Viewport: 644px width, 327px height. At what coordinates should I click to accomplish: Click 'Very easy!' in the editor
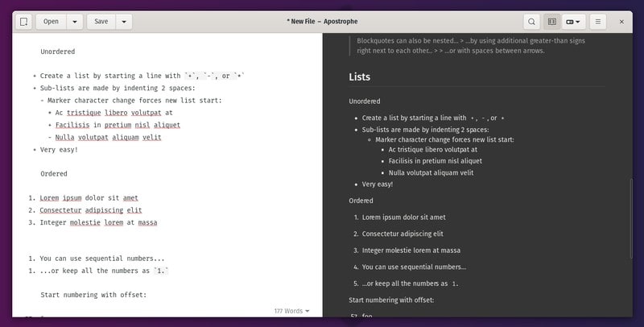[59, 150]
